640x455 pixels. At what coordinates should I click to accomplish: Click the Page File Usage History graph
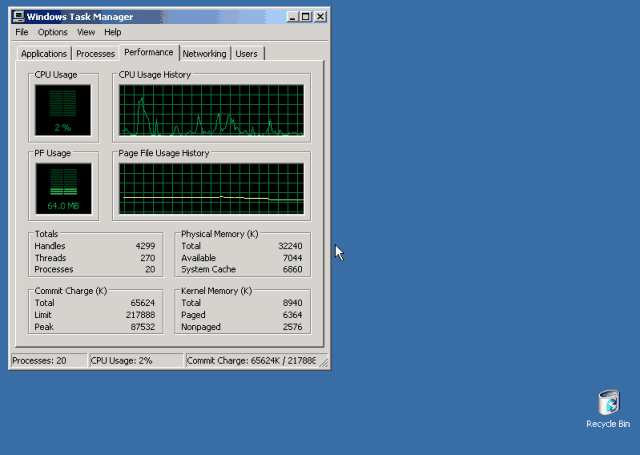(211, 189)
